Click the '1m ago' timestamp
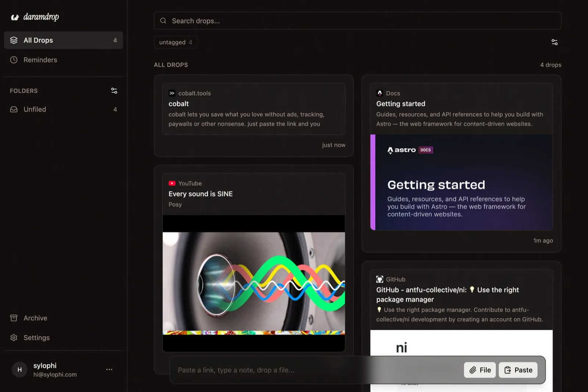 coord(543,240)
